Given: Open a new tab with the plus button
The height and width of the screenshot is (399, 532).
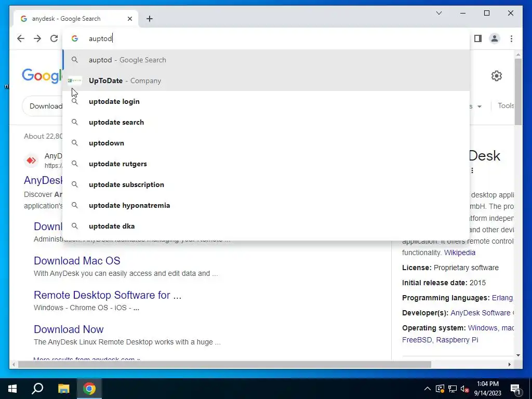Looking at the screenshot, I should coord(150,19).
